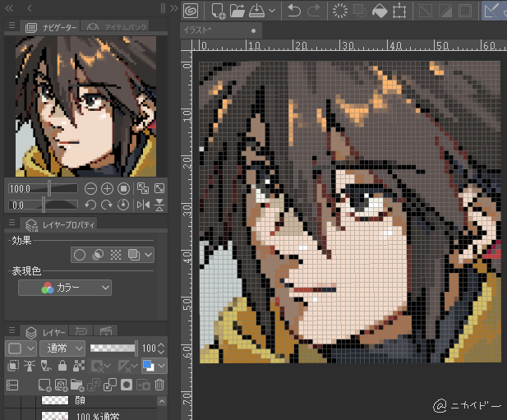Close the イラスト* tab via dot

pyautogui.click(x=253, y=31)
